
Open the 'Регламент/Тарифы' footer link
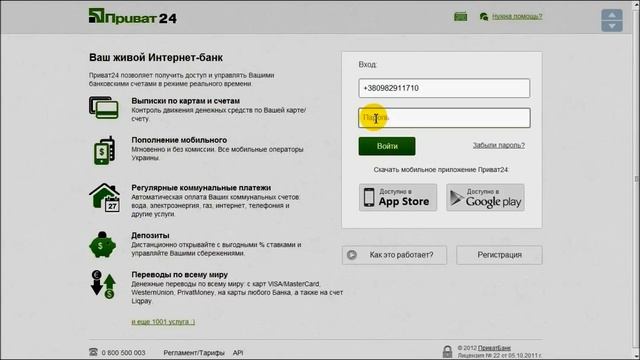click(x=194, y=353)
